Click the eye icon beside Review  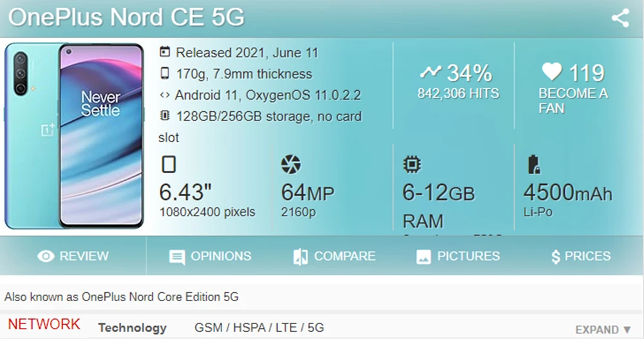[x=46, y=257]
